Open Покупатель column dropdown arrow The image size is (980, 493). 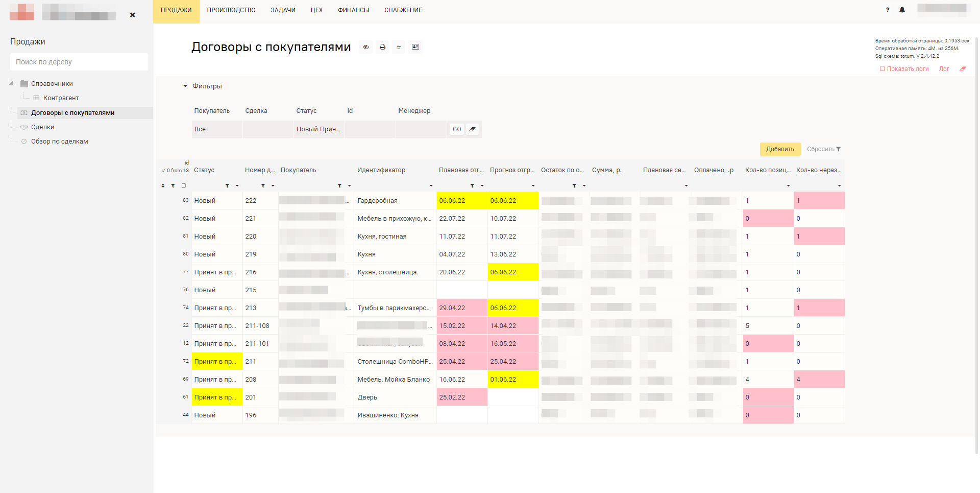pyautogui.click(x=350, y=186)
